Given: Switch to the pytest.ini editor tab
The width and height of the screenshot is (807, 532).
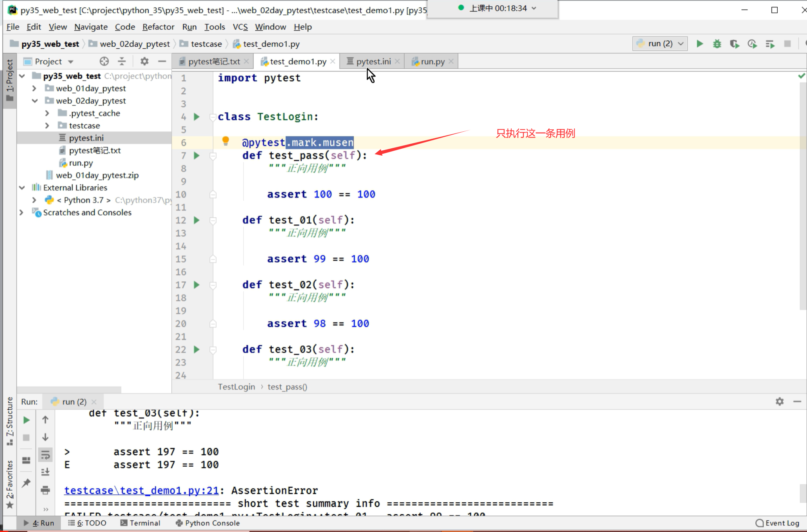Looking at the screenshot, I should [373, 62].
